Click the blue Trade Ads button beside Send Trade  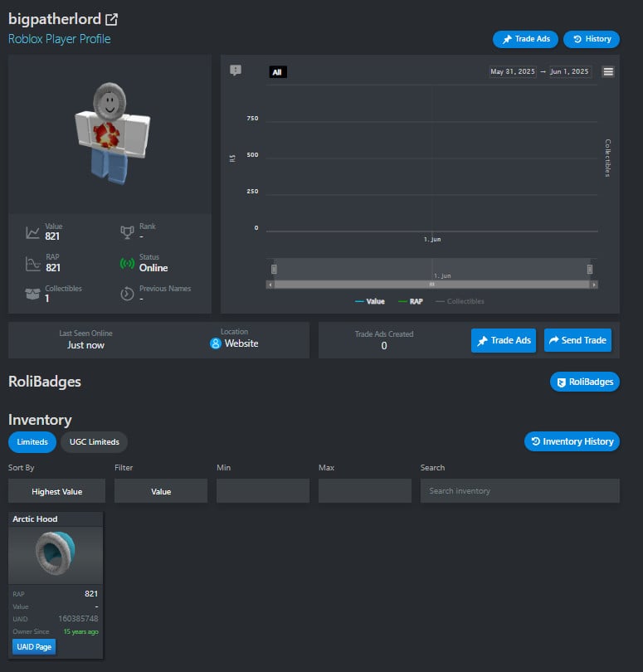(504, 340)
